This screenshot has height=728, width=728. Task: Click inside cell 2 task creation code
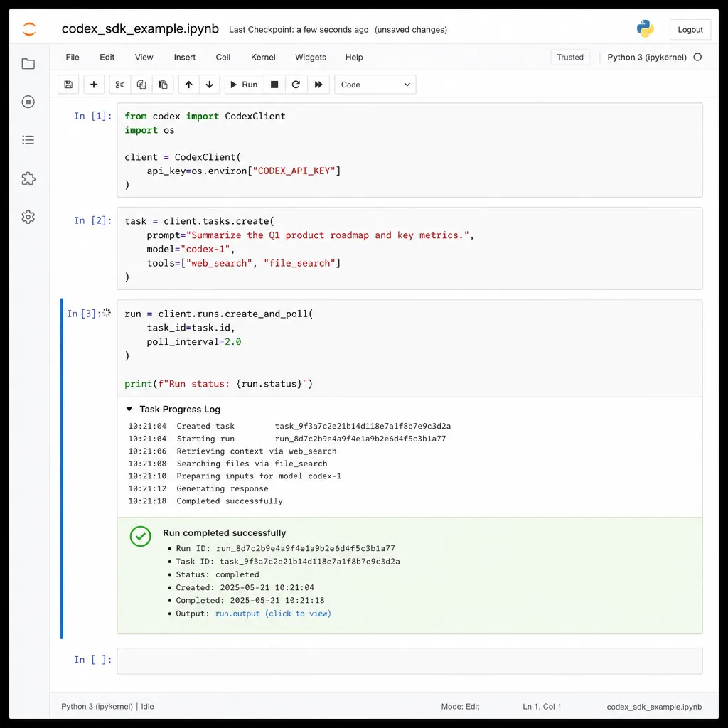pyautogui.click(x=409, y=249)
